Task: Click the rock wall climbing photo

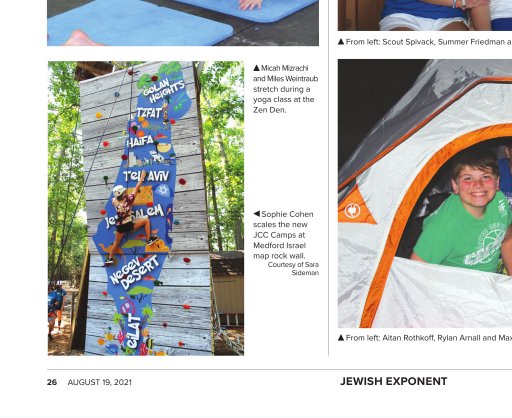Action: tap(146, 208)
